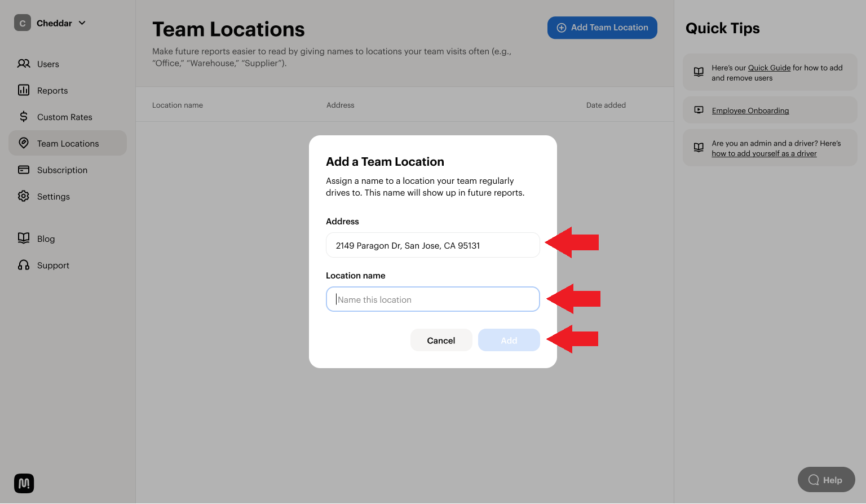Click the Custom Rates dollar icon
Image resolution: width=866 pixels, height=504 pixels.
(x=24, y=117)
